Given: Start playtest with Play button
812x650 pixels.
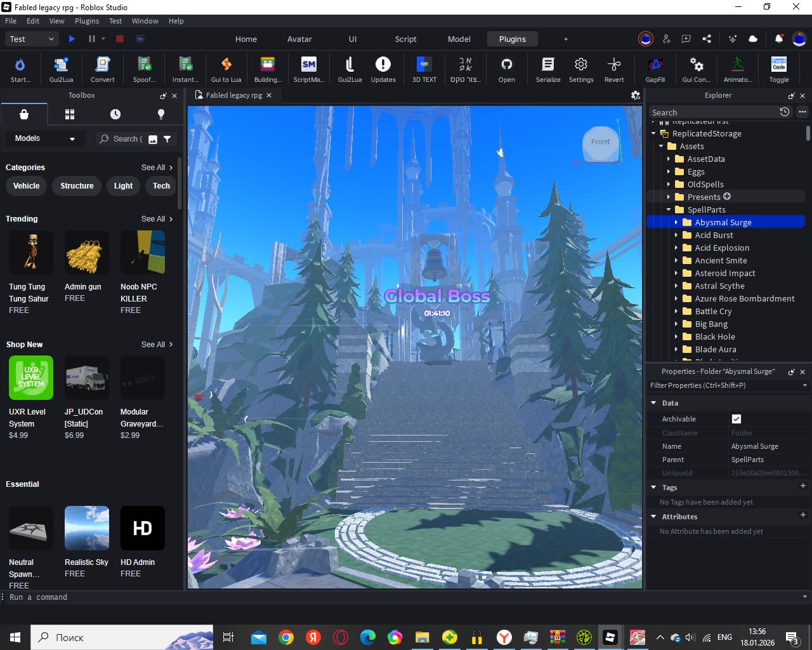Looking at the screenshot, I should (x=72, y=39).
